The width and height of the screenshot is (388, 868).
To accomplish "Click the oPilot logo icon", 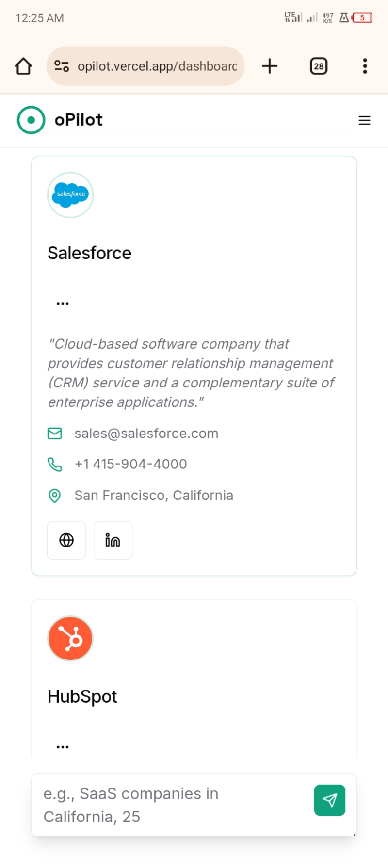I will tap(31, 120).
